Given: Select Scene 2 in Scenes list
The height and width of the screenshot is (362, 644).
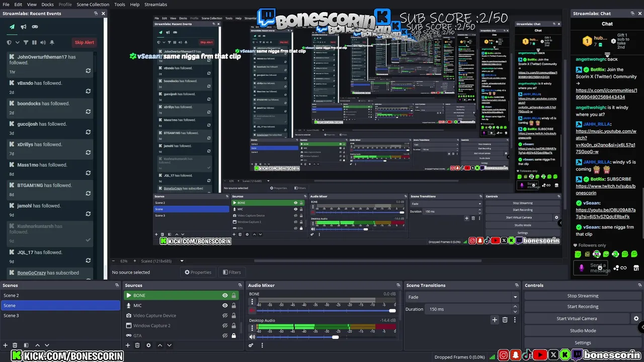Looking at the screenshot, I should tap(60, 296).
